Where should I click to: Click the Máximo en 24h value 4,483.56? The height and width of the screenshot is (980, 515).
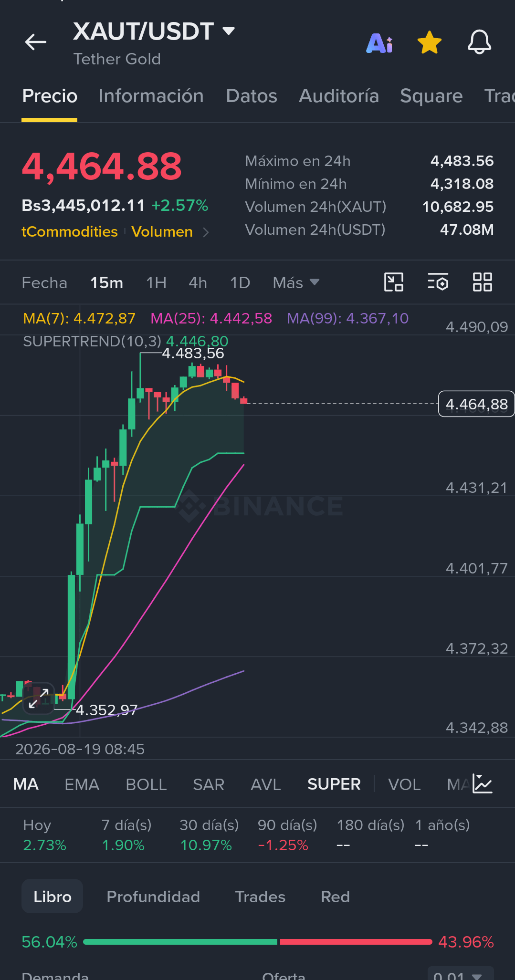tap(462, 161)
